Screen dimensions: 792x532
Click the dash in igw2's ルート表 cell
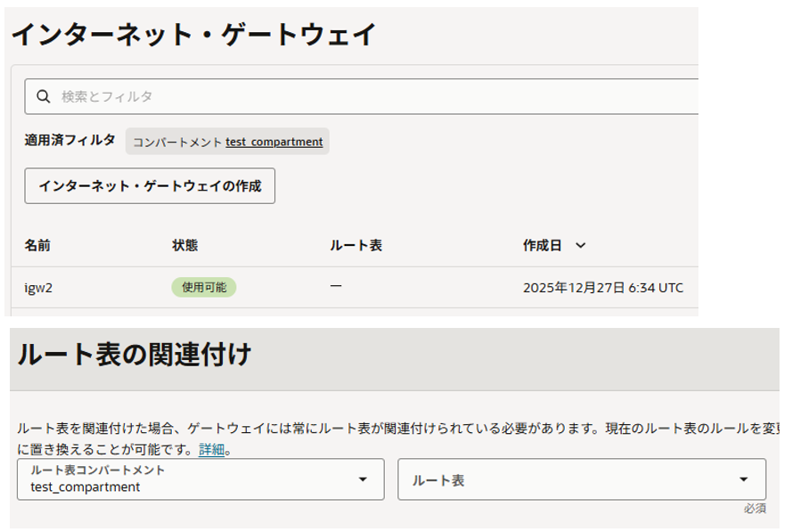pos(336,287)
